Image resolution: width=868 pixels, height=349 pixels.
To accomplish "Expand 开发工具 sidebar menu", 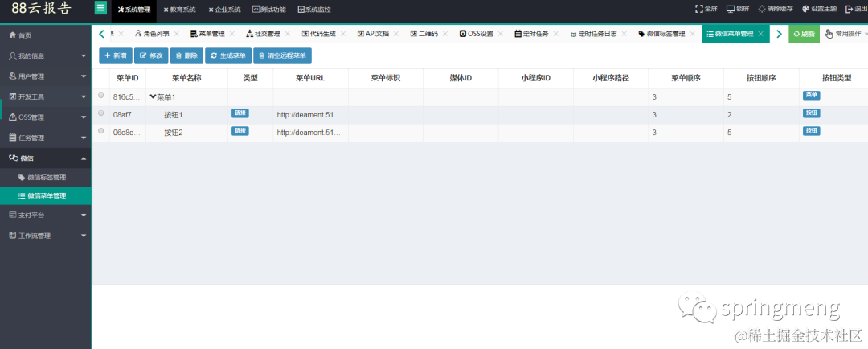I will pyautogui.click(x=45, y=97).
